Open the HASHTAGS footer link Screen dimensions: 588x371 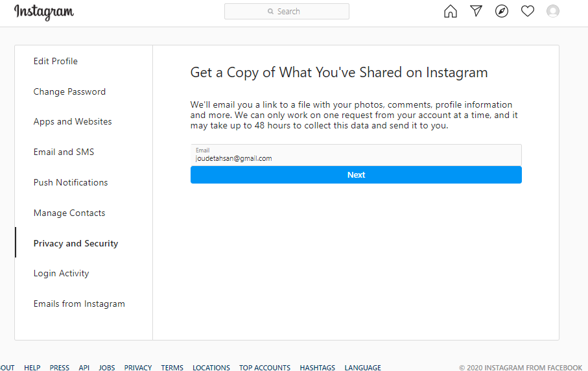click(317, 368)
